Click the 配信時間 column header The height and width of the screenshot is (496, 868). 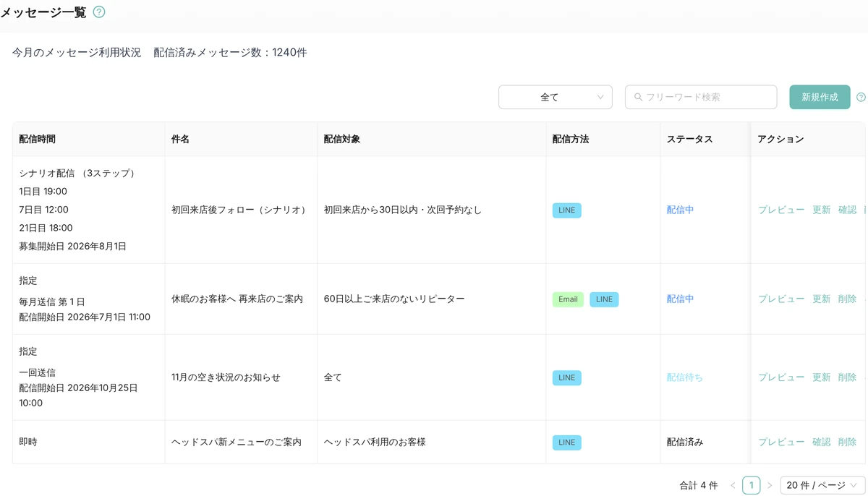click(89, 139)
